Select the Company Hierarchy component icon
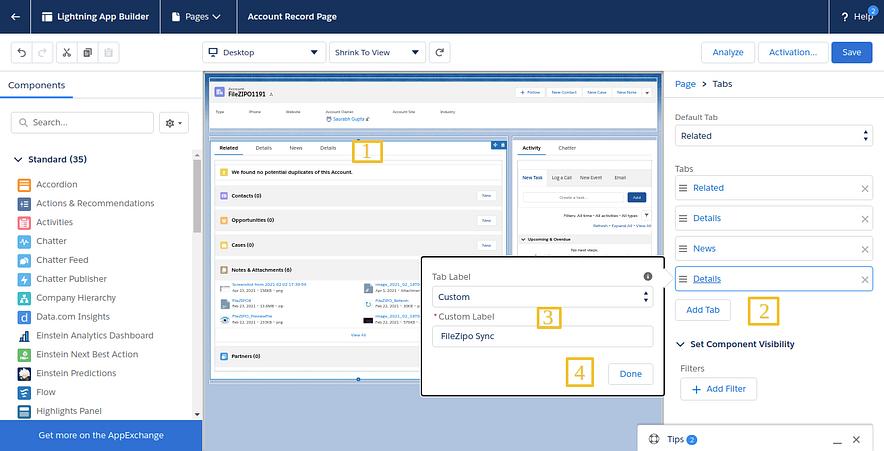 tap(24, 298)
